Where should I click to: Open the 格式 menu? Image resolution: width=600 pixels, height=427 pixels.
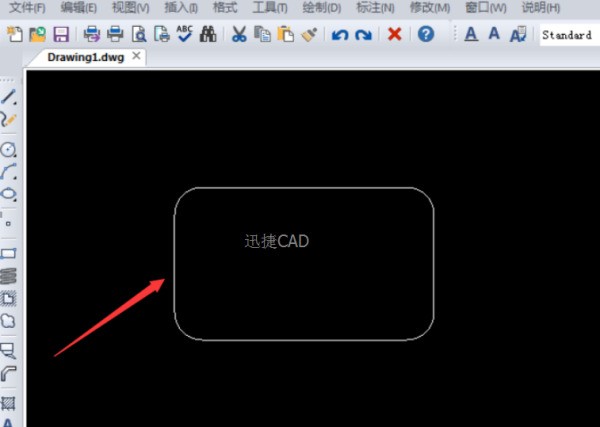[x=225, y=7]
